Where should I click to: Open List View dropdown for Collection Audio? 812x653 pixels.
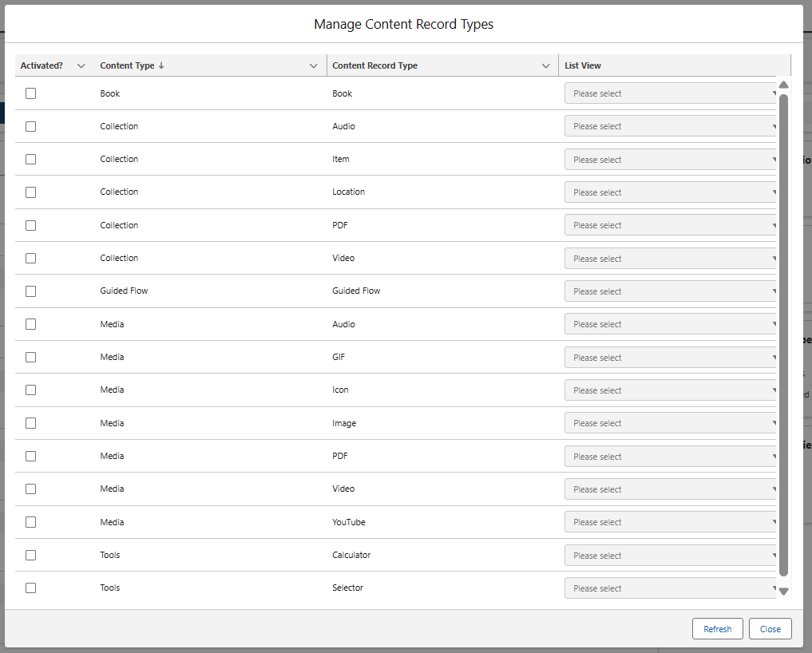pyautogui.click(x=671, y=126)
